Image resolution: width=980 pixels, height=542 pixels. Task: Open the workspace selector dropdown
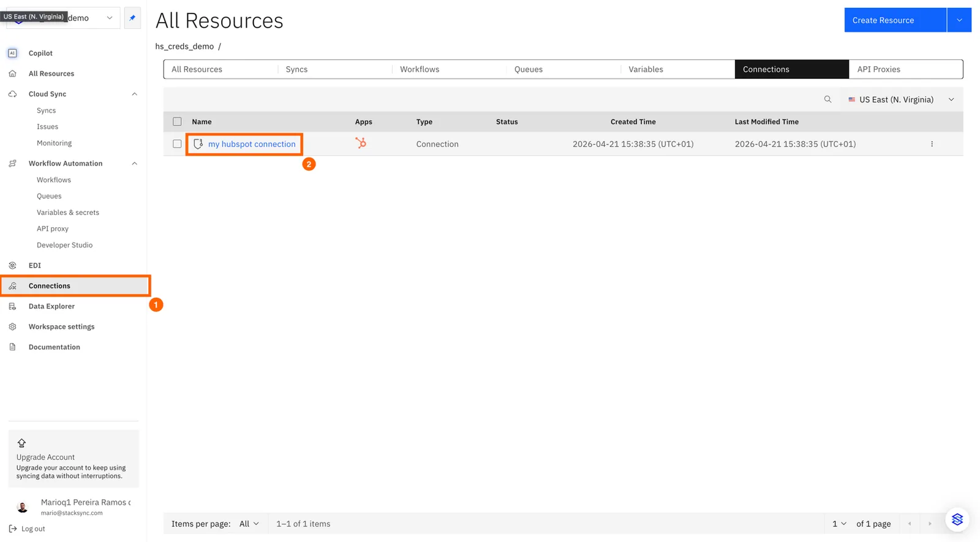(64, 18)
